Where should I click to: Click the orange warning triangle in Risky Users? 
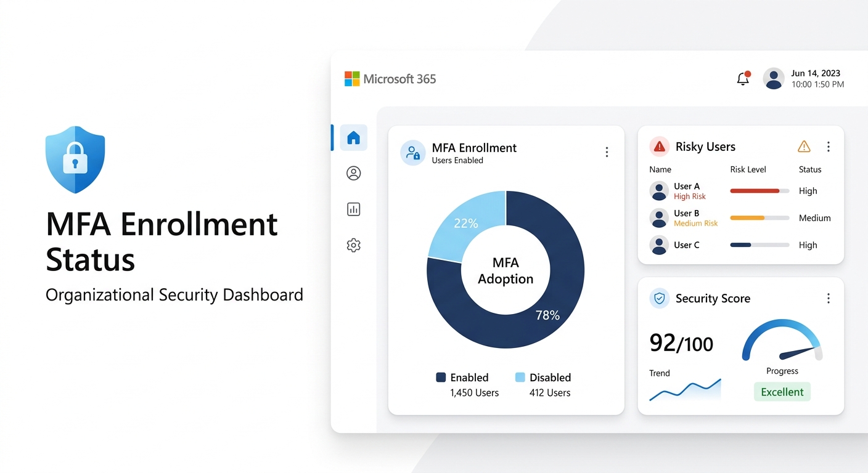click(804, 147)
